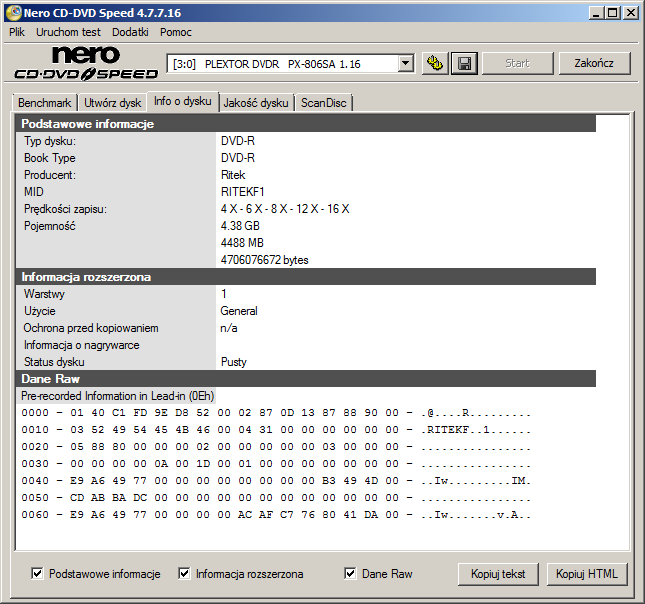
Task: Click the hex data row 0050
Action: (276, 498)
